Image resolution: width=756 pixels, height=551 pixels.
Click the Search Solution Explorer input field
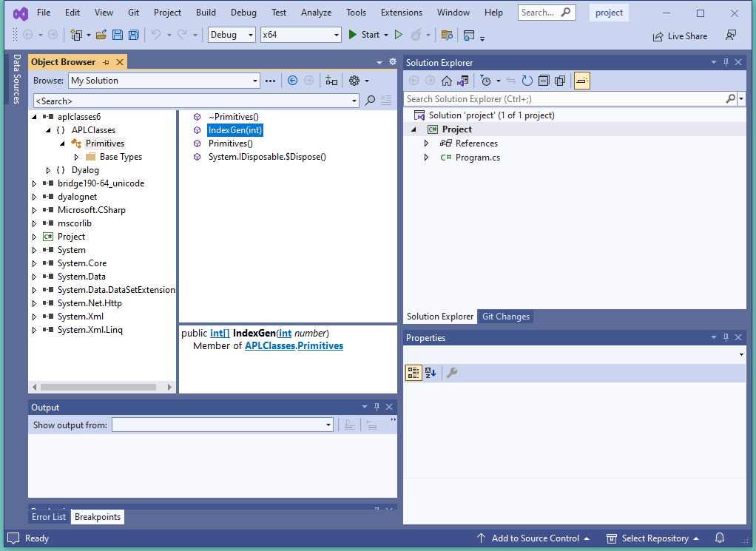pyautogui.click(x=564, y=98)
